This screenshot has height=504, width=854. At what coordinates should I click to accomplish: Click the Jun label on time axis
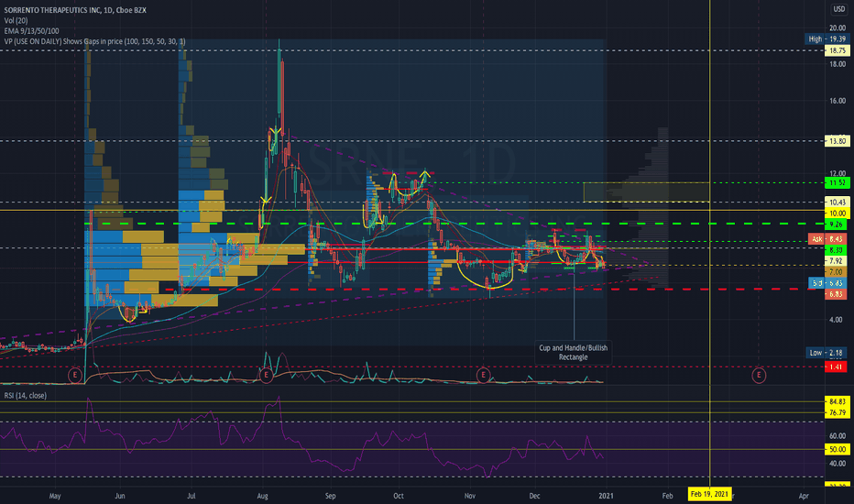[120, 496]
